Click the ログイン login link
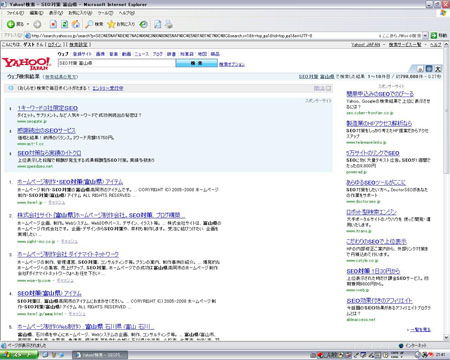Viewport: 450px width, 360px height. coord(54,44)
